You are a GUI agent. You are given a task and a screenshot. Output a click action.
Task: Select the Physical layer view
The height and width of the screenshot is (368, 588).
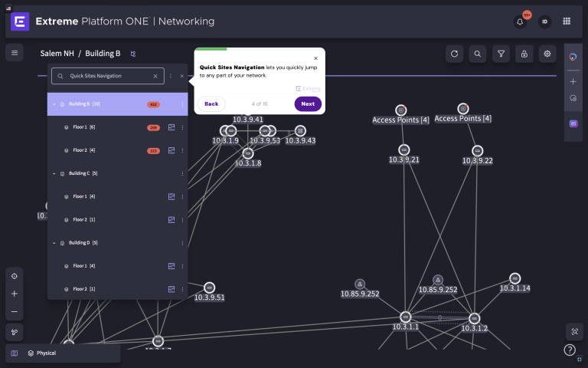(42, 353)
